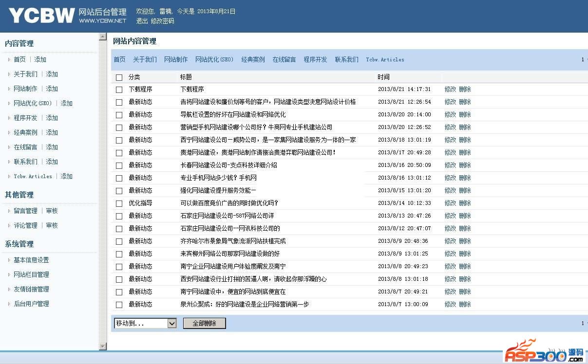Click 修改 for the 下载程序 article
The width and height of the screenshot is (588, 364).
(450, 90)
